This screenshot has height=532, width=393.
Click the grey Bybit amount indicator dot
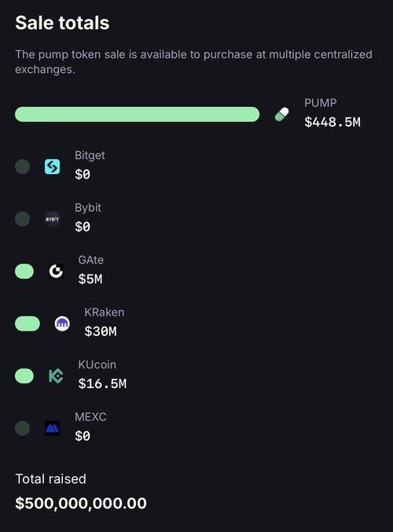pos(22,220)
